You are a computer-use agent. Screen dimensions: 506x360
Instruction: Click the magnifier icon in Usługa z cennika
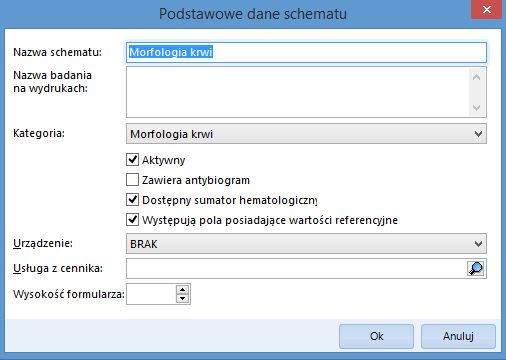[x=475, y=268]
